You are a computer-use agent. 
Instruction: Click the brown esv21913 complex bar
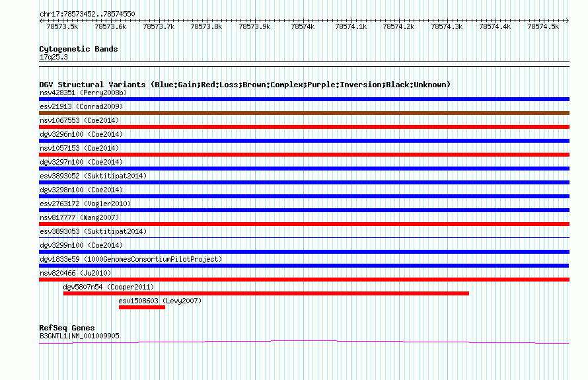[x=304, y=113]
